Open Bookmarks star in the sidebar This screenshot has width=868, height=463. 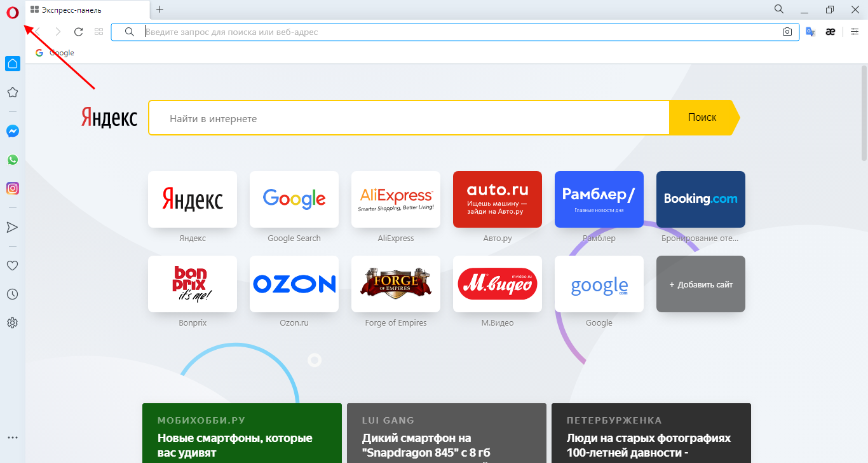pos(12,92)
